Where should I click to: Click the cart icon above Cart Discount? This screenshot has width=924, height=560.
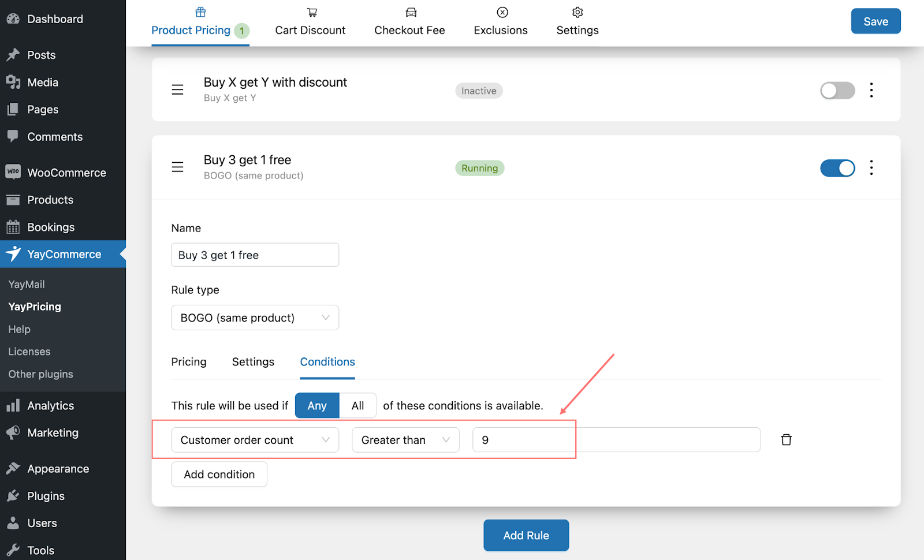point(312,12)
